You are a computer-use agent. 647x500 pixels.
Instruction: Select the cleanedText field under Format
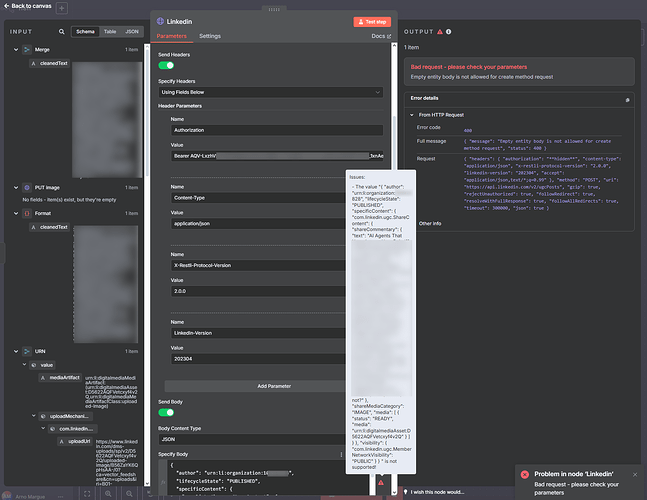pos(50,227)
